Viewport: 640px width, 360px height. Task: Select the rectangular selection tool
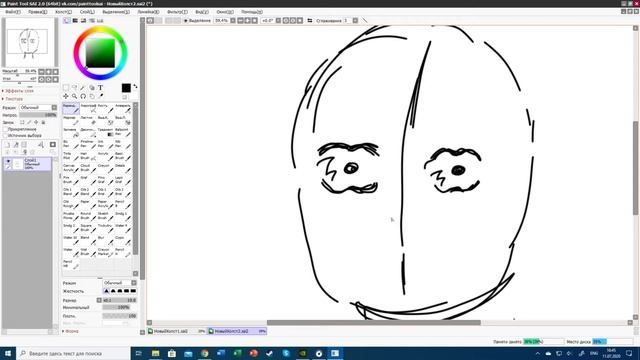(x=66, y=88)
